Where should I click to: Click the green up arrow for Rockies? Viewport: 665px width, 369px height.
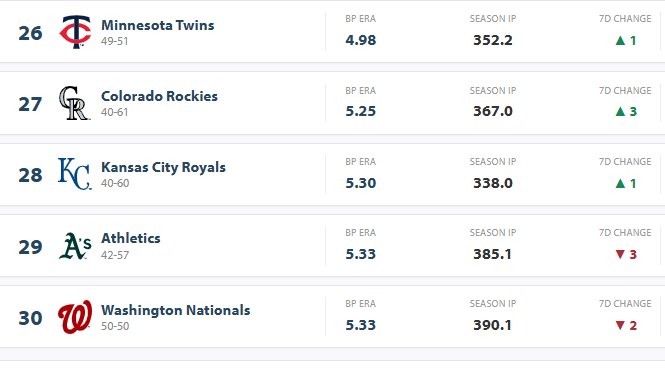point(620,112)
